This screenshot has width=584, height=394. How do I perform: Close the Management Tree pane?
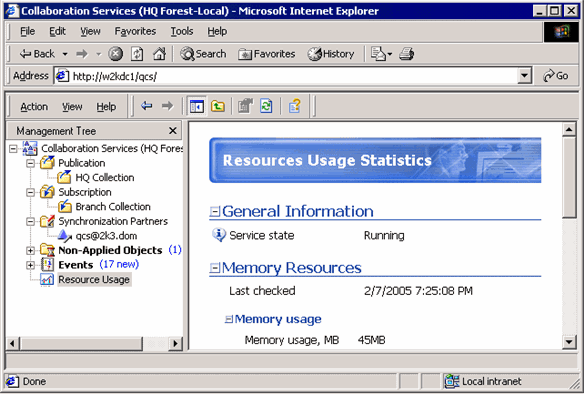coord(172,131)
